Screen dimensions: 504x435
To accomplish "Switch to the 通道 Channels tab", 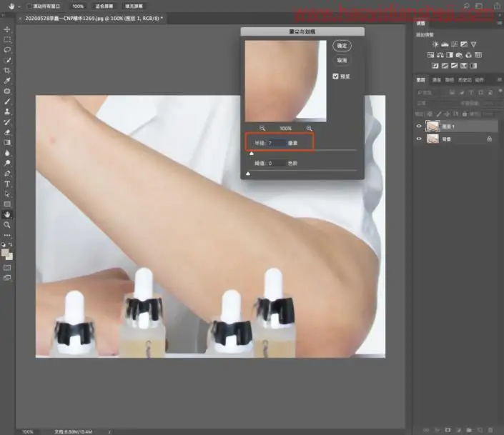I will [x=436, y=80].
